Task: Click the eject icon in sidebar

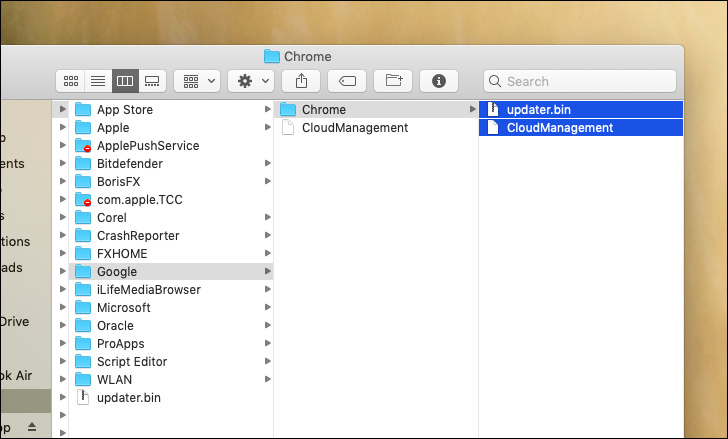Action: pyautogui.click(x=32, y=427)
